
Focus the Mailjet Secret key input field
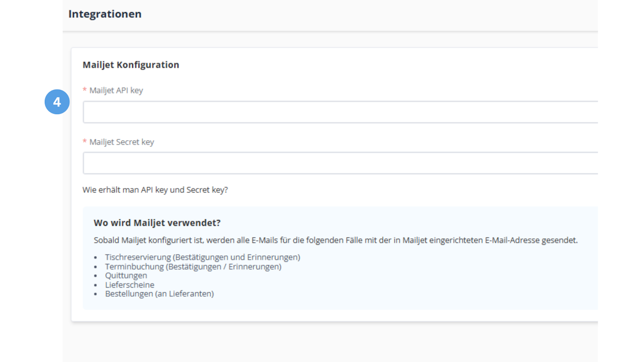click(340, 163)
